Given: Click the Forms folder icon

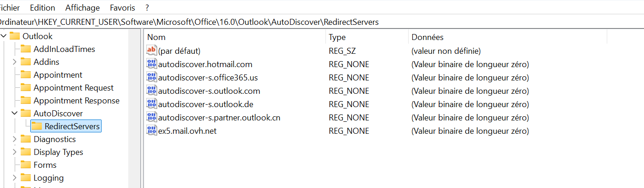Looking at the screenshot, I should click(x=26, y=165).
